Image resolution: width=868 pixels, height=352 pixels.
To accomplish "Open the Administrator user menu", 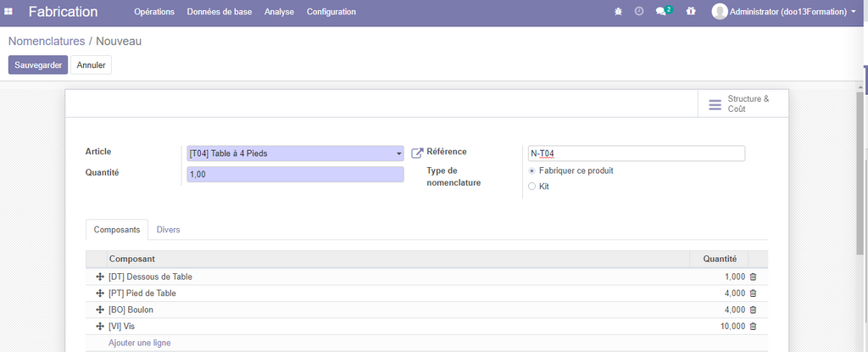I will tap(783, 12).
